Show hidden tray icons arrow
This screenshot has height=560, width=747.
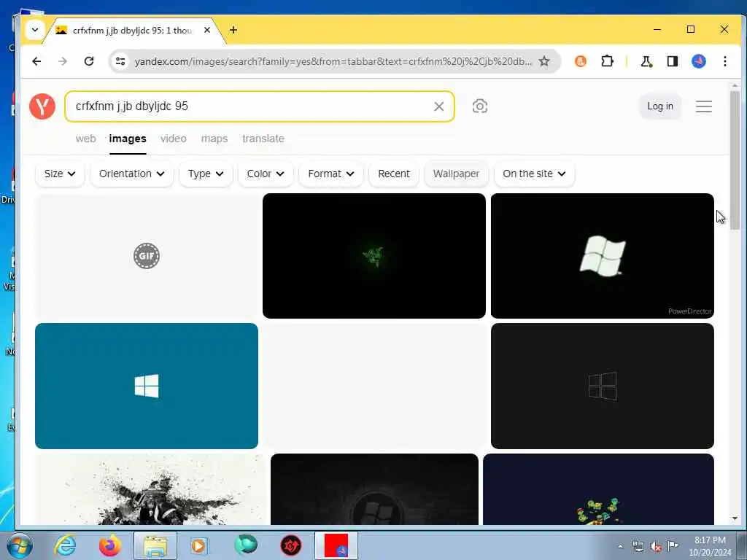(620, 547)
